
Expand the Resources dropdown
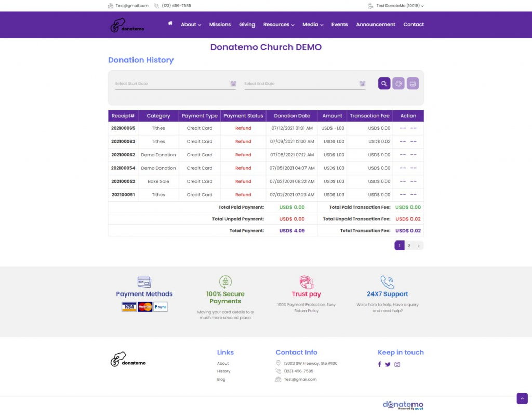278,24
